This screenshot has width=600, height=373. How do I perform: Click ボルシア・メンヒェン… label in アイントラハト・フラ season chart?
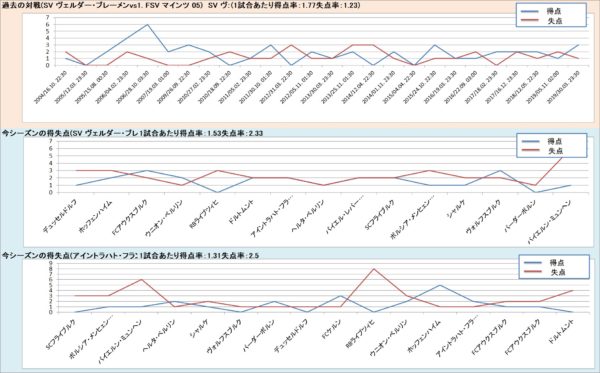pyautogui.click(x=91, y=338)
